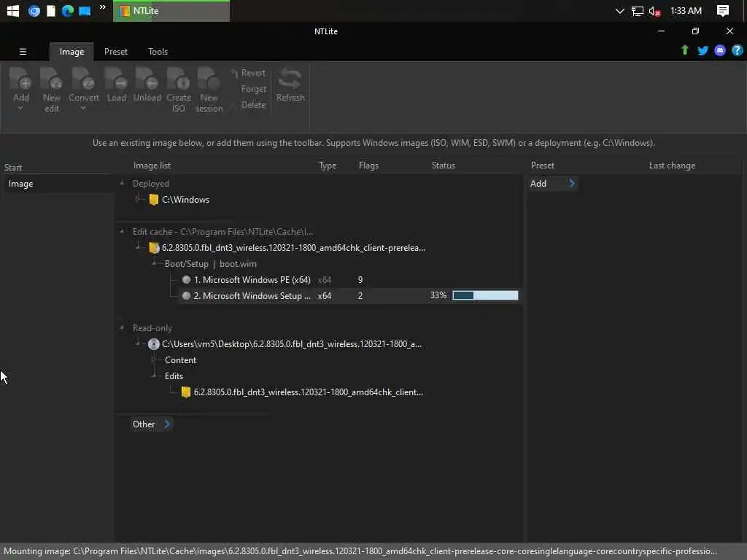This screenshot has width=747, height=560.
Task: Click the folder icon under Edits
Action: (186, 392)
